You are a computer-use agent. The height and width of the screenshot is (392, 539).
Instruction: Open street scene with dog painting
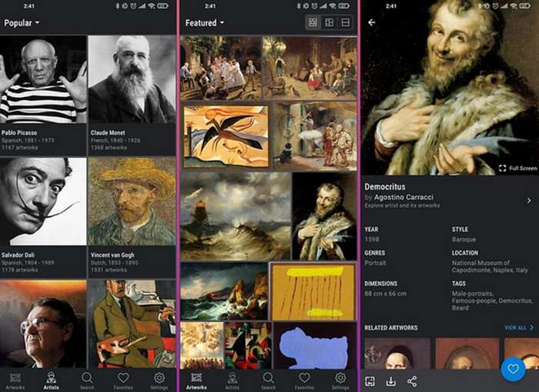click(x=315, y=136)
